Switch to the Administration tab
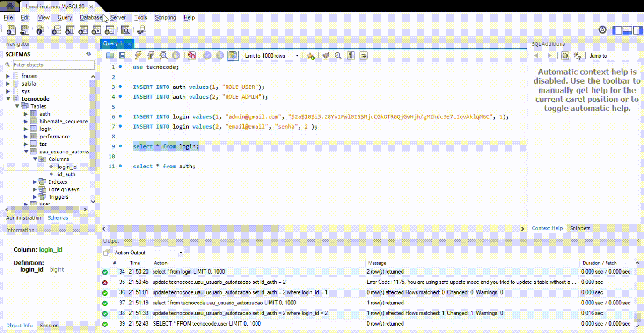 [23, 217]
